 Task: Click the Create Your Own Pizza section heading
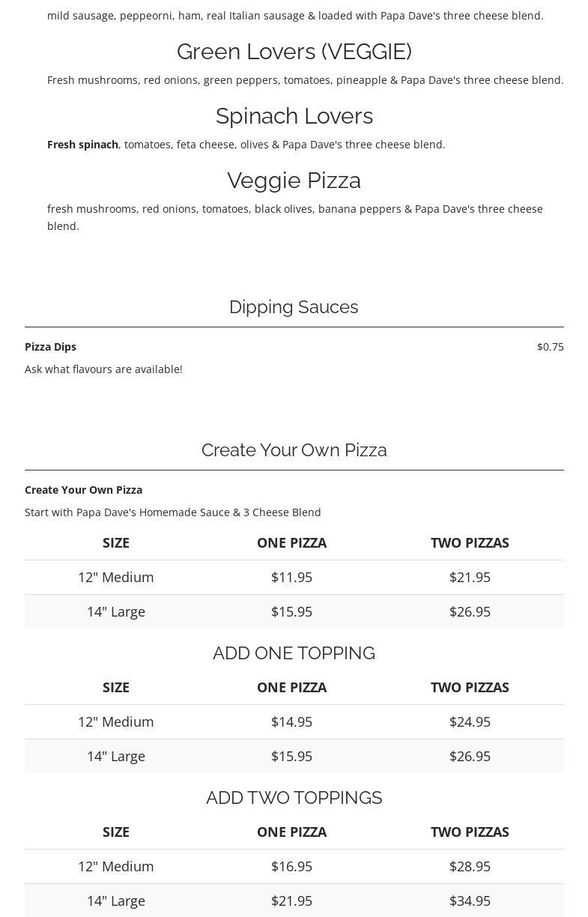(x=294, y=450)
